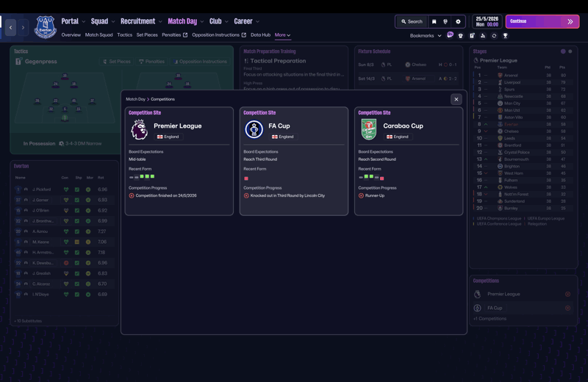Select the second Stages pagination dot
The image size is (588, 382).
[x=570, y=51]
